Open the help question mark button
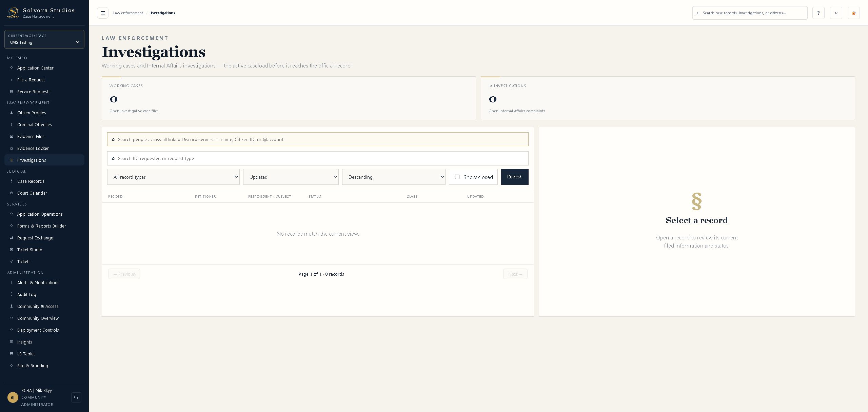The height and width of the screenshot is (412, 868). [818, 13]
